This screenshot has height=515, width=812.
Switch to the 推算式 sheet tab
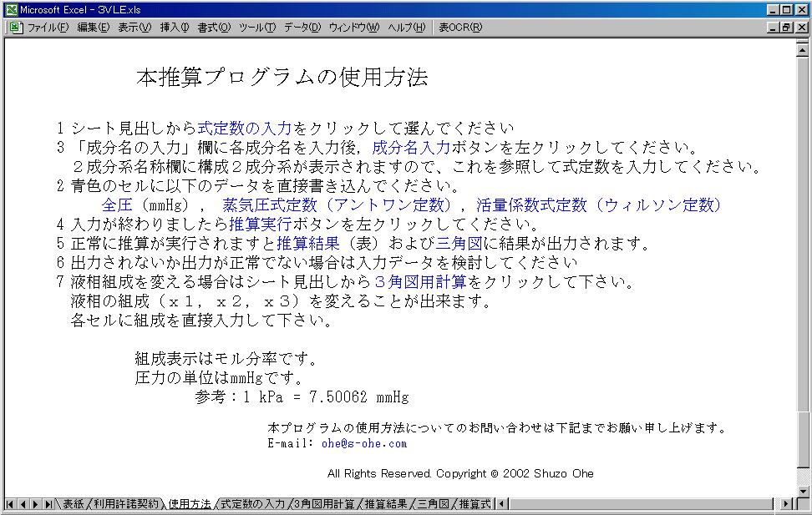[x=475, y=503]
